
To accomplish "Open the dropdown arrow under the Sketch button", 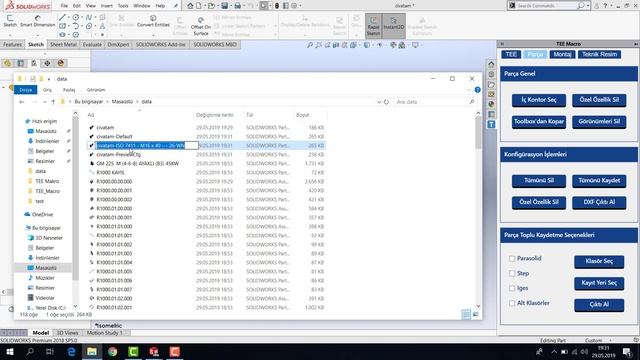I will point(10,35).
